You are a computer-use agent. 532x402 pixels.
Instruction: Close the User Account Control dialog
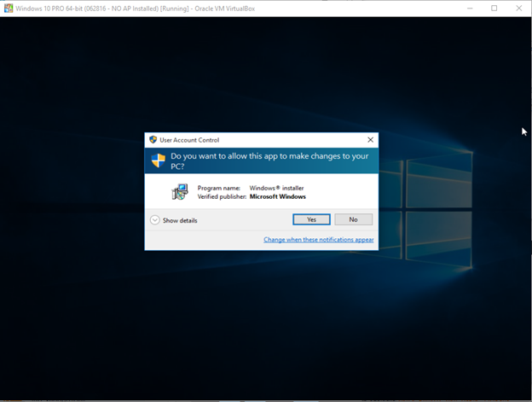(x=370, y=139)
